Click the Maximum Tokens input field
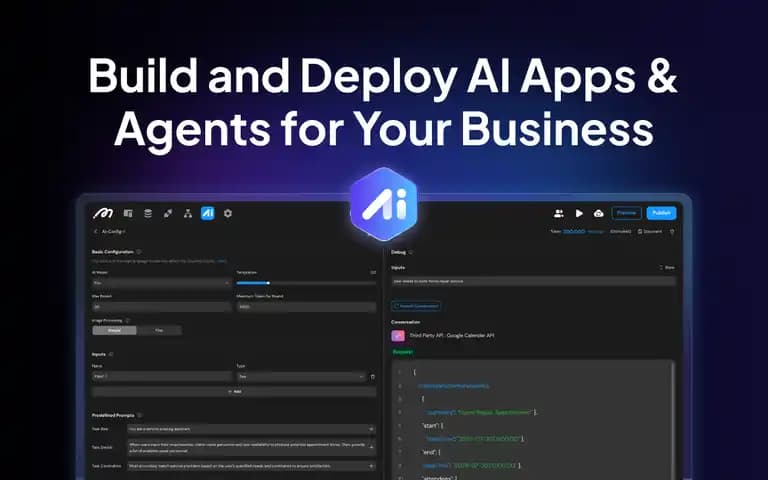Screen dimensions: 768x480 (306, 307)
